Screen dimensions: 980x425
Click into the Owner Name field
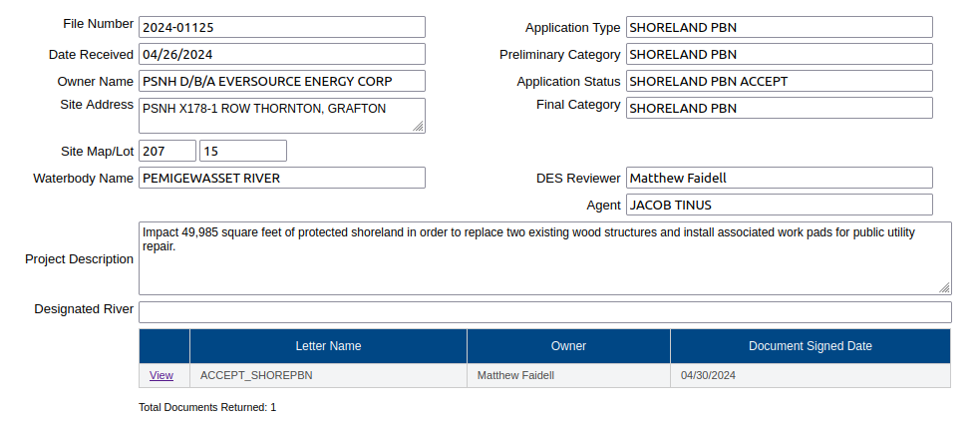click(x=282, y=81)
